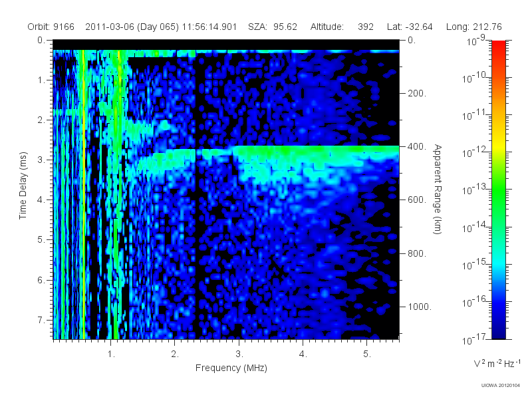Click the yellow vertical line below 1 MHz

coord(84,194)
